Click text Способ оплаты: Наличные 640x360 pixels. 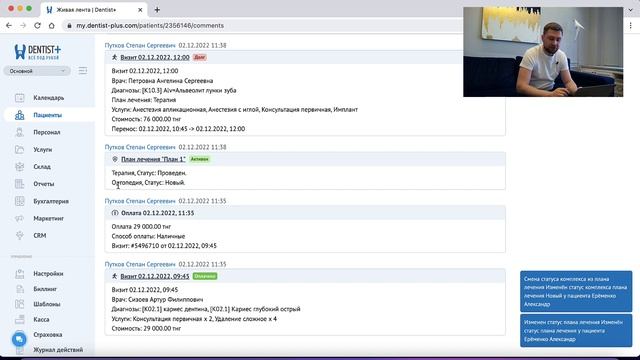(x=148, y=236)
